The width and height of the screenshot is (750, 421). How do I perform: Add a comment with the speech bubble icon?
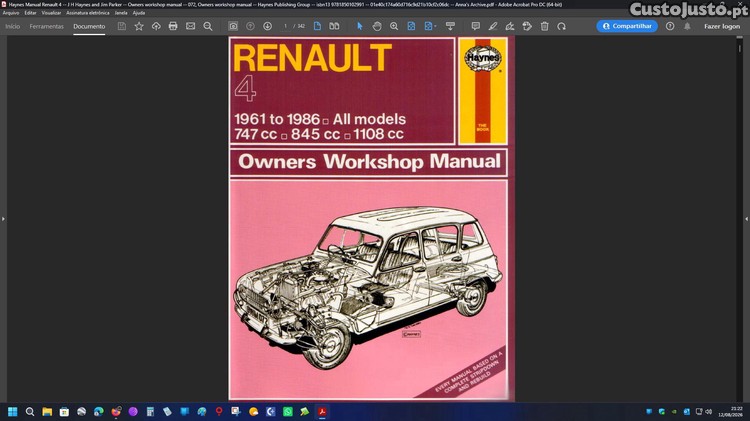pyautogui.click(x=475, y=26)
